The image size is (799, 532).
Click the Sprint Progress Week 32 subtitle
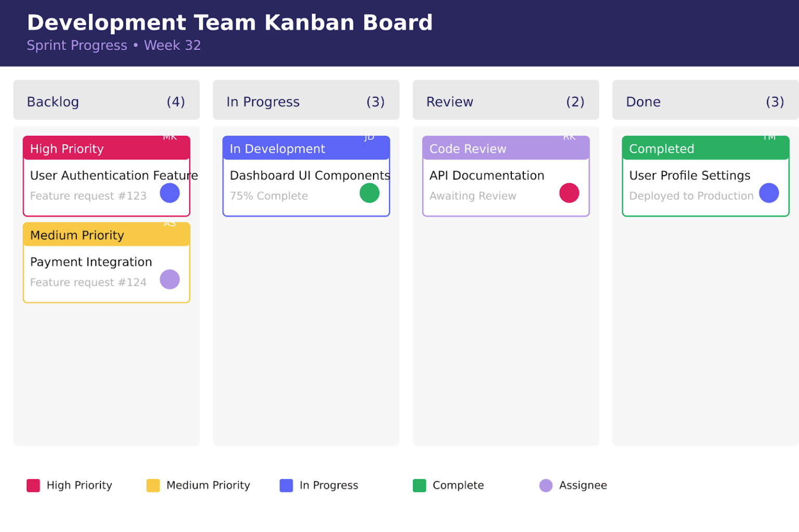coord(113,45)
